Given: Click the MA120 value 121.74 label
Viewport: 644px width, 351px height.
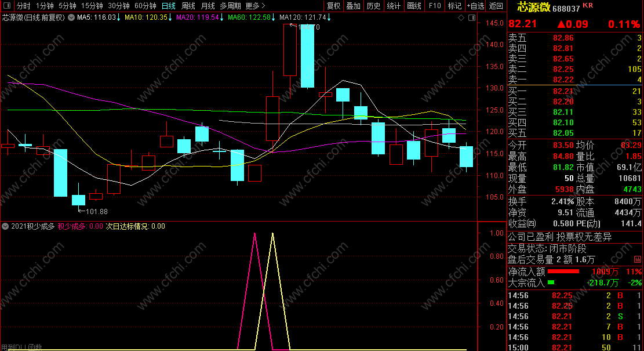Looking at the screenshot, I should click(x=305, y=17).
